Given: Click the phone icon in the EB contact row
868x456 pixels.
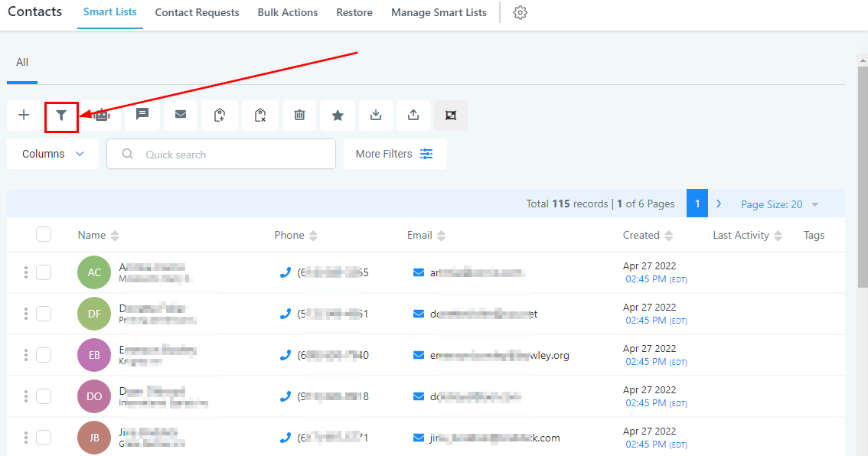Looking at the screenshot, I should [x=286, y=355].
